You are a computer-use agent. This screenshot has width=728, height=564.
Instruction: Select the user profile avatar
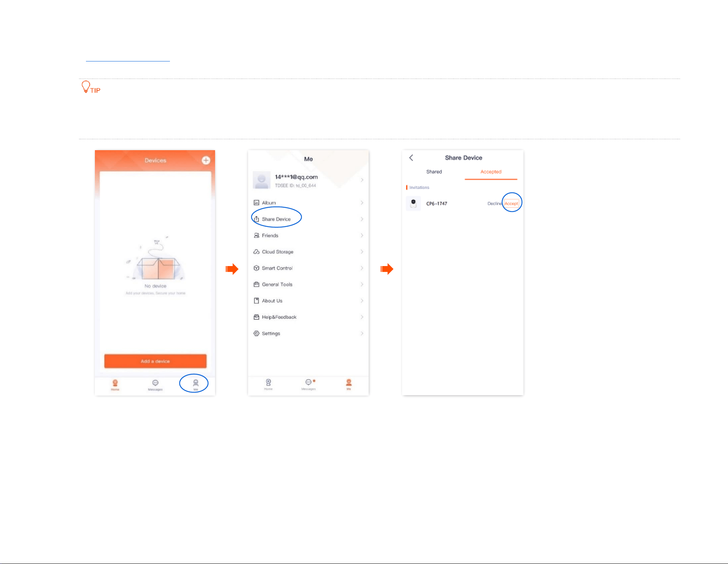tap(262, 180)
